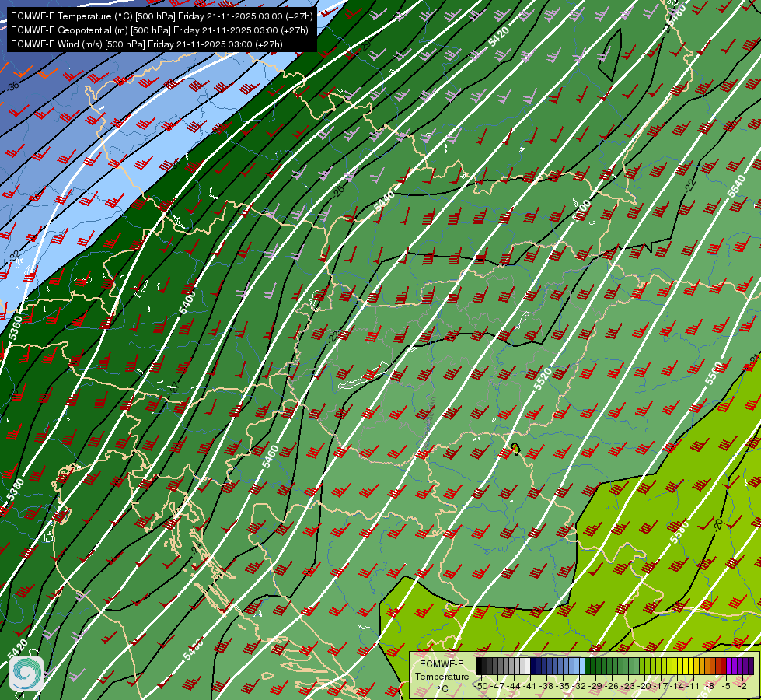Click the -26 legend scale label
The height and width of the screenshot is (700, 761).
tap(613, 686)
